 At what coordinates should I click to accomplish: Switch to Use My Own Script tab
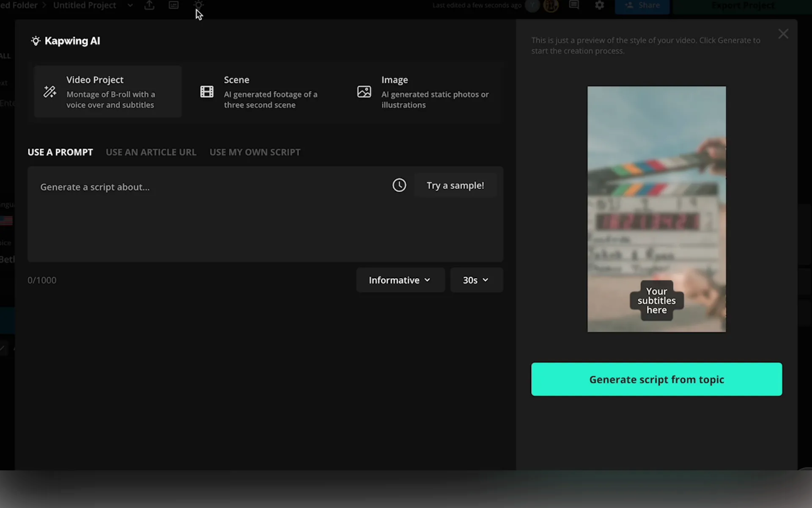tap(255, 152)
